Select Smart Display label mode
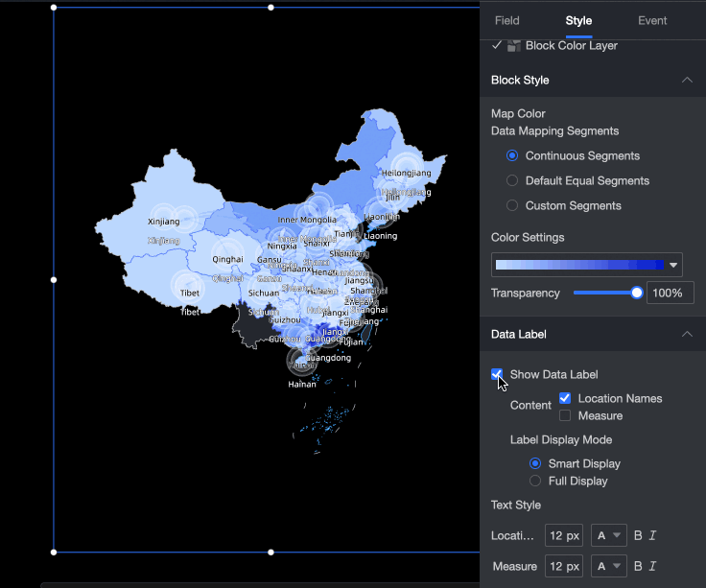Image resolution: width=706 pixels, height=588 pixels. click(535, 463)
